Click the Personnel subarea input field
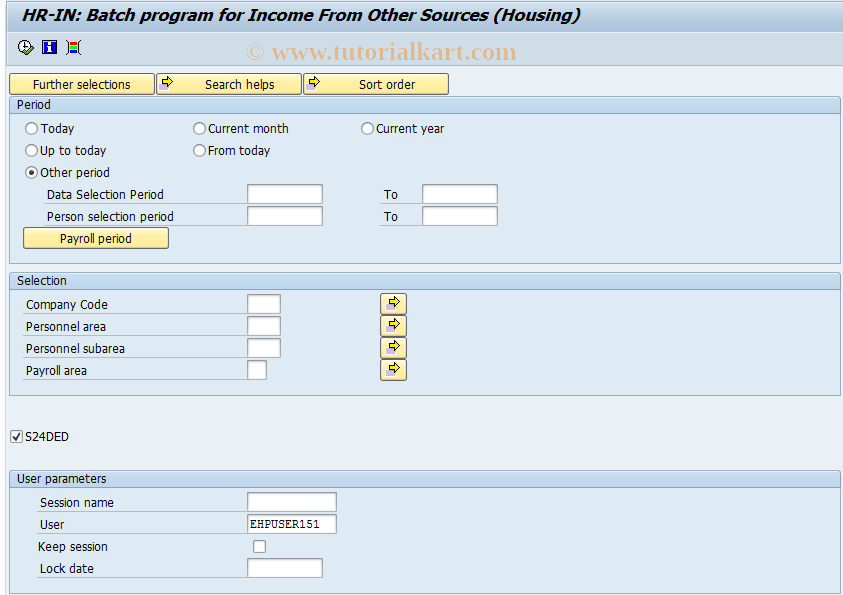843x595 pixels. pyautogui.click(x=264, y=348)
